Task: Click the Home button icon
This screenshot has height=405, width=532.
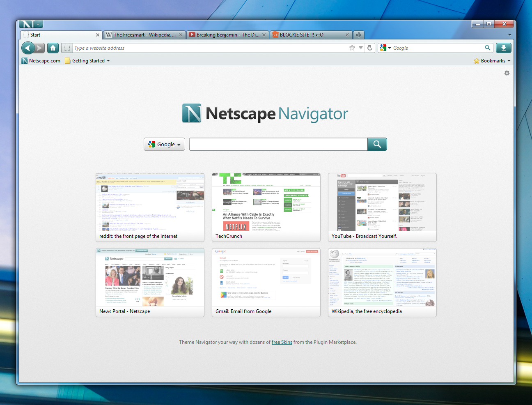Action: tap(53, 48)
